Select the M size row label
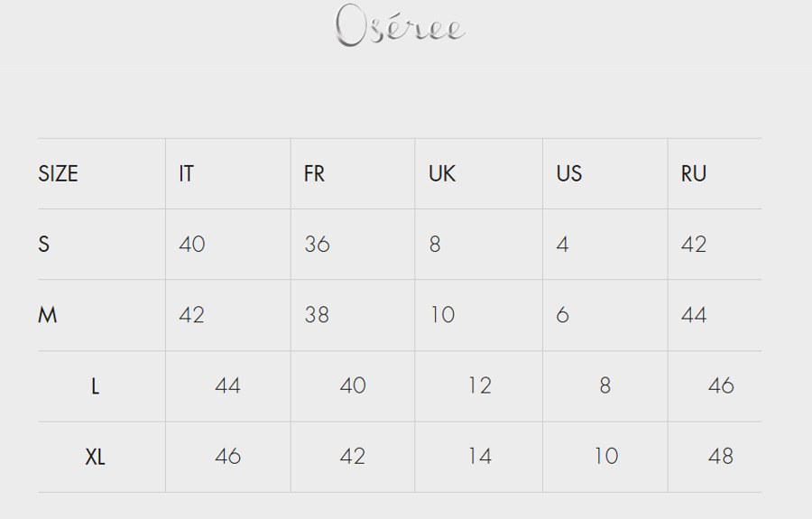The width and height of the screenshot is (812, 519). point(47,315)
